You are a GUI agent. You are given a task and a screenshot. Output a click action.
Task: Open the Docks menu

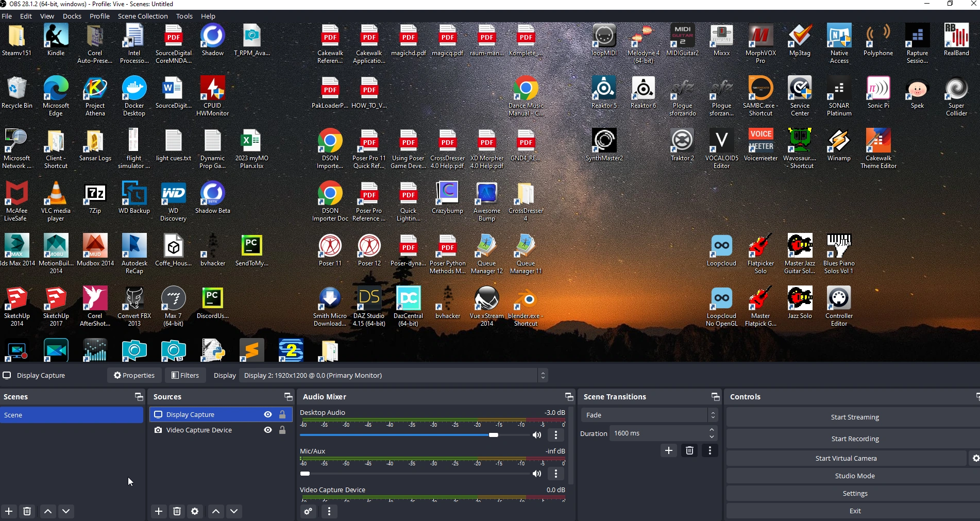click(x=72, y=16)
